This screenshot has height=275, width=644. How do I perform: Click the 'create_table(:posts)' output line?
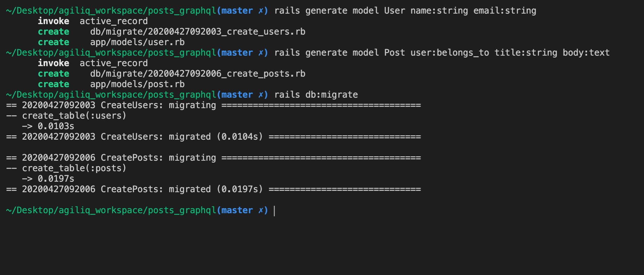(x=74, y=168)
